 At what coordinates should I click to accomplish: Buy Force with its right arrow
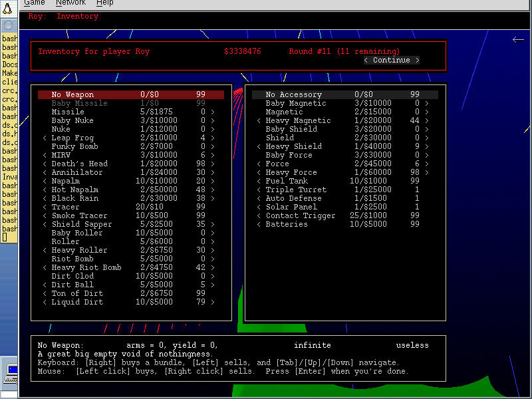(x=427, y=164)
